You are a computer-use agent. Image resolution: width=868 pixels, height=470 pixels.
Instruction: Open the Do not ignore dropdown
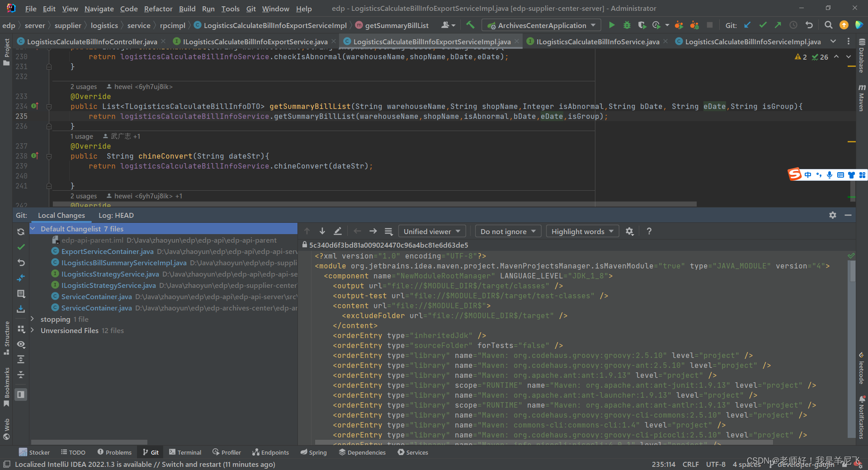[508, 231]
